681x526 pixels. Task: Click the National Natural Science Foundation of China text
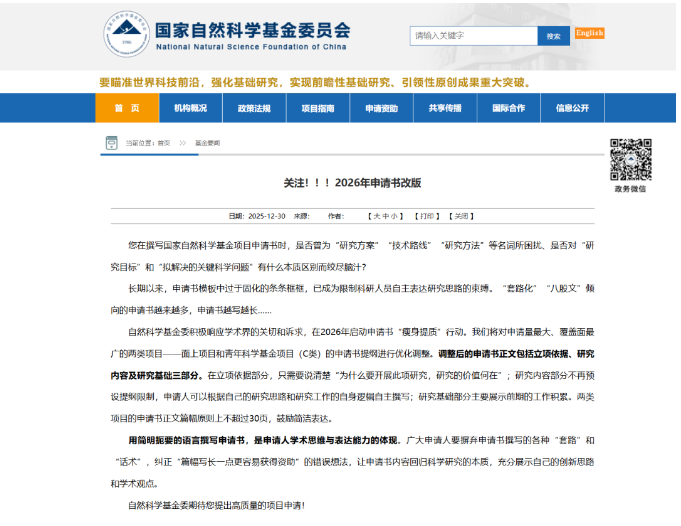(x=251, y=47)
